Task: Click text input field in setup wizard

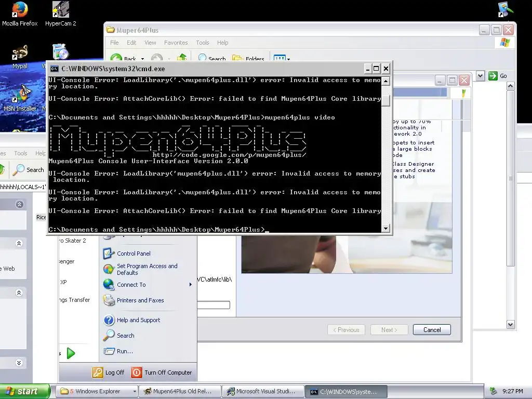Action: pyautogui.click(x=214, y=305)
